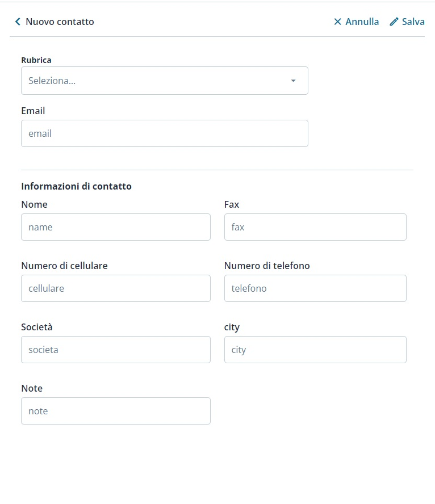Viewport: 435px width, 504px height.
Task: Select the city text field
Action: 315,350
